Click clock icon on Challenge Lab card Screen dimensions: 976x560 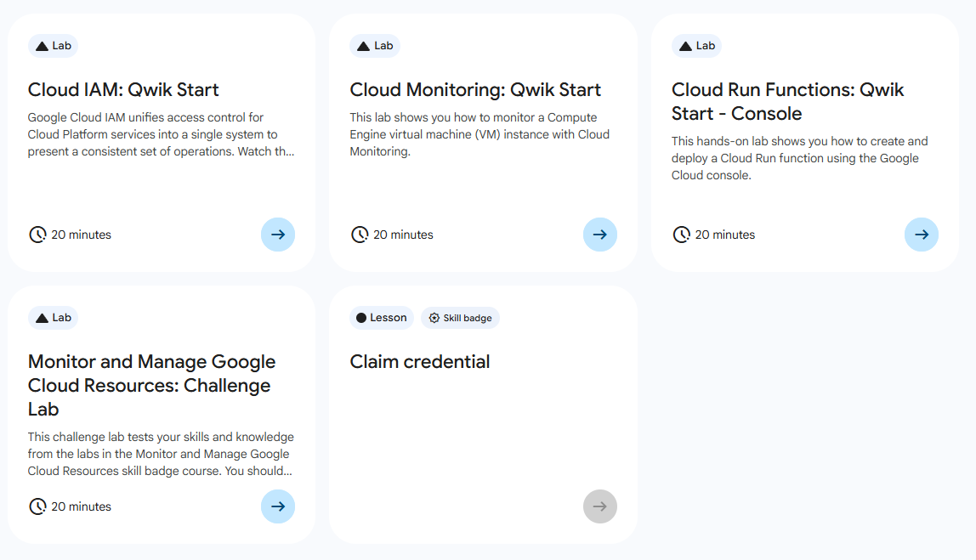(x=38, y=506)
